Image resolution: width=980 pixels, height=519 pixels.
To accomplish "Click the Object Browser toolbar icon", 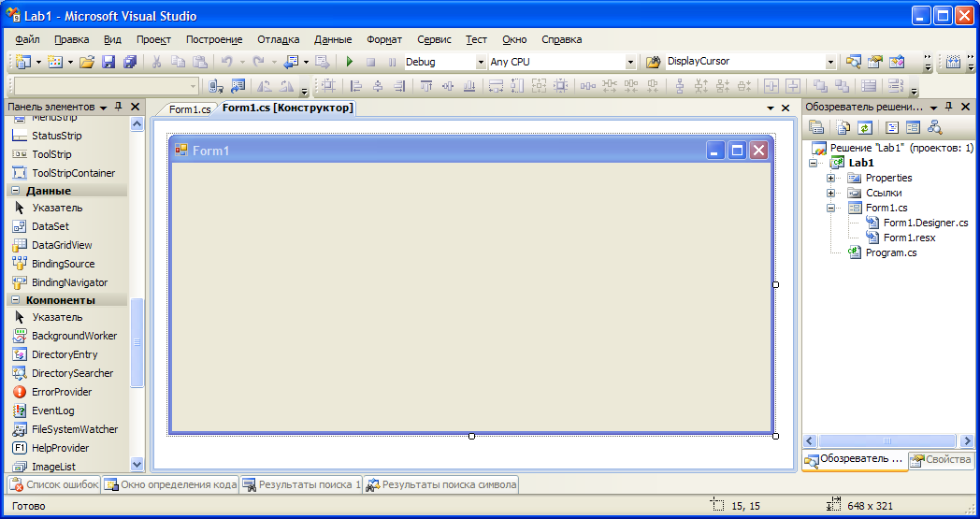I will coord(897,62).
